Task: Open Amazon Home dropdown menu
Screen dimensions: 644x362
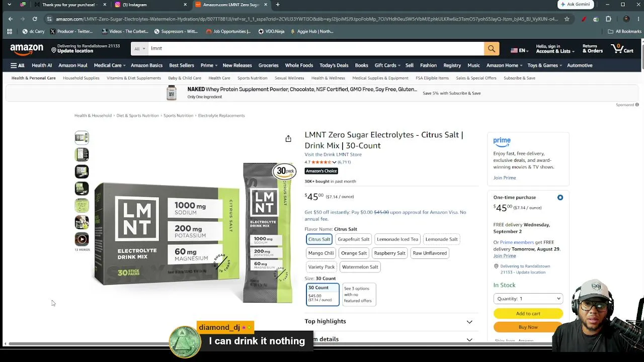Action: (x=504, y=65)
